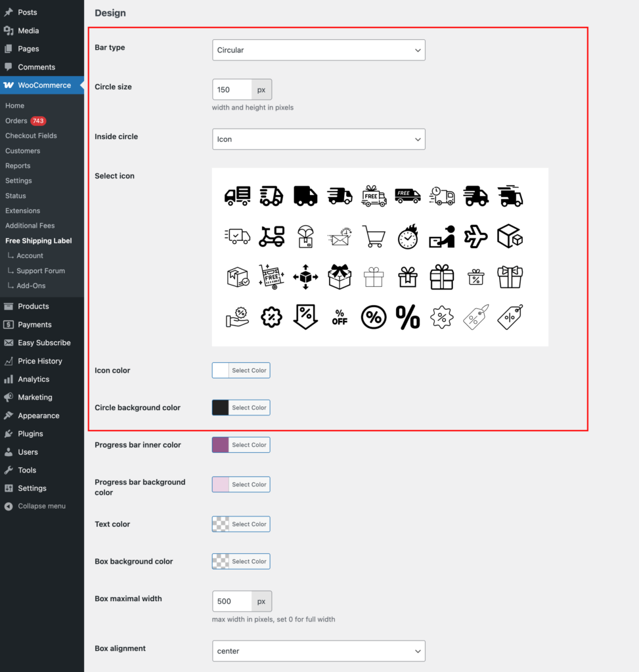Image resolution: width=639 pixels, height=672 pixels.
Task: Open Products in the admin sidebar
Action: [x=33, y=306]
